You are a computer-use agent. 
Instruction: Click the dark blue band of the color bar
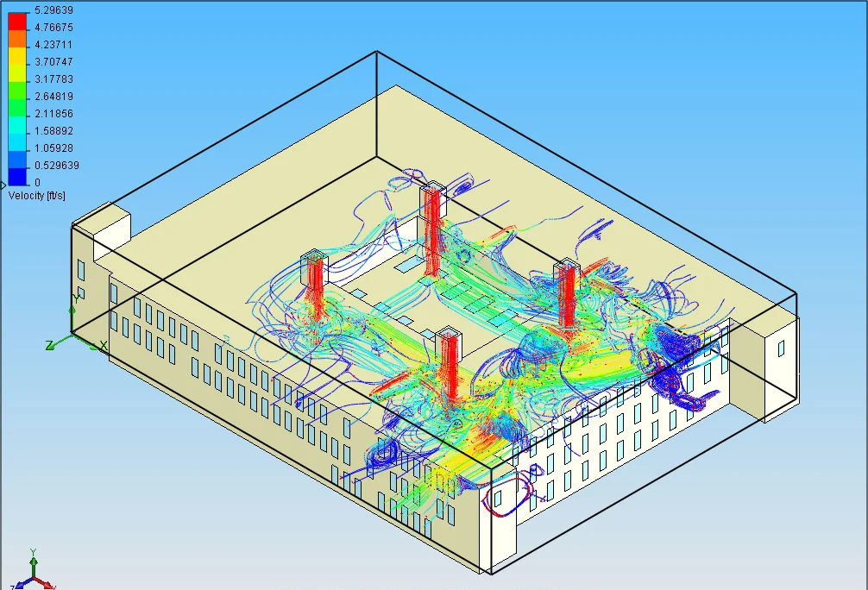pyautogui.click(x=17, y=177)
